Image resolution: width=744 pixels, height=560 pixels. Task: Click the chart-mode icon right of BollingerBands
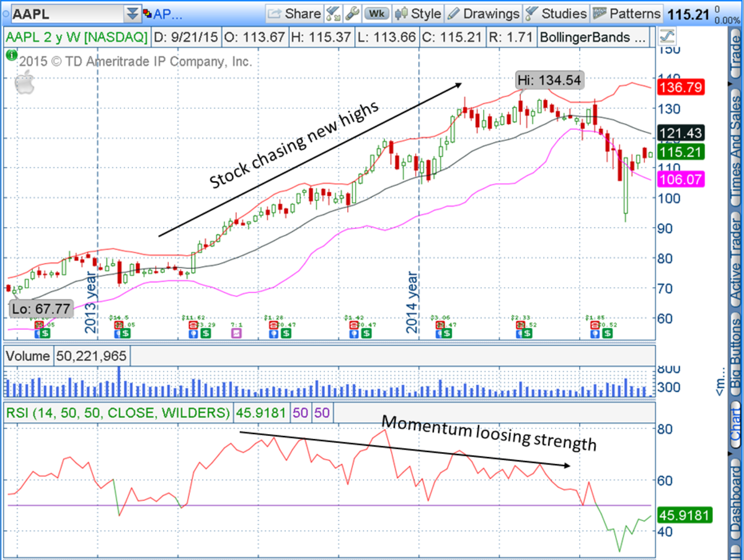(x=668, y=37)
